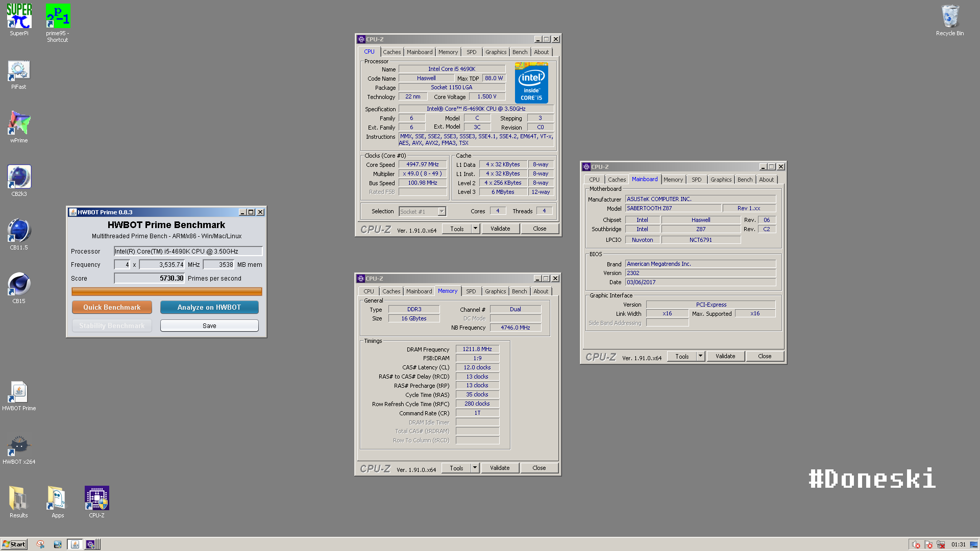Click the Quick Benchmark button
980x551 pixels.
click(x=112, y=307)
